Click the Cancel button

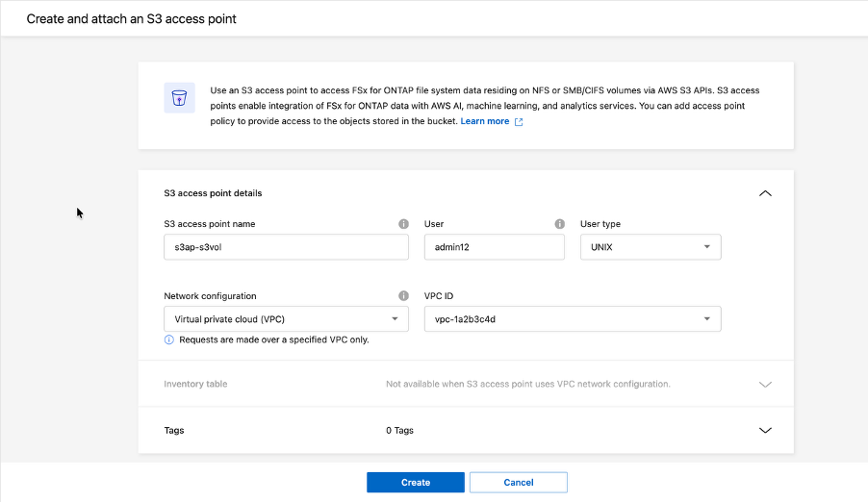pos(519,483)
